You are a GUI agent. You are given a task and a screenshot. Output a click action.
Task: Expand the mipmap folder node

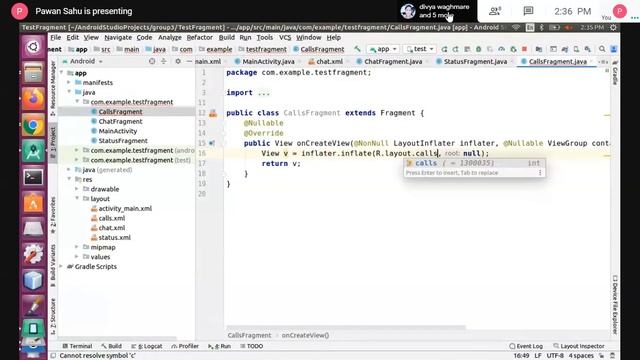(x=77, y=247)
